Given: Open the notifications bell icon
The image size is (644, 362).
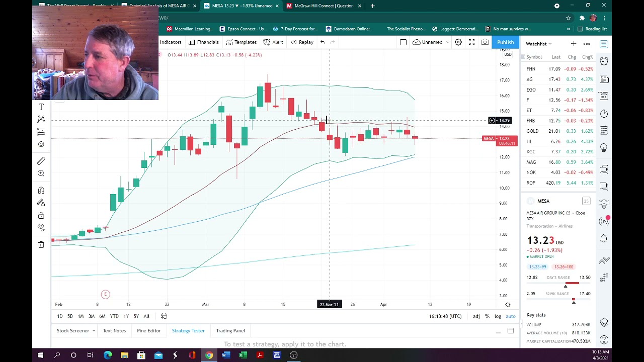Looking at the screenshot, I should pyautogui.click(x=604, y=238).
